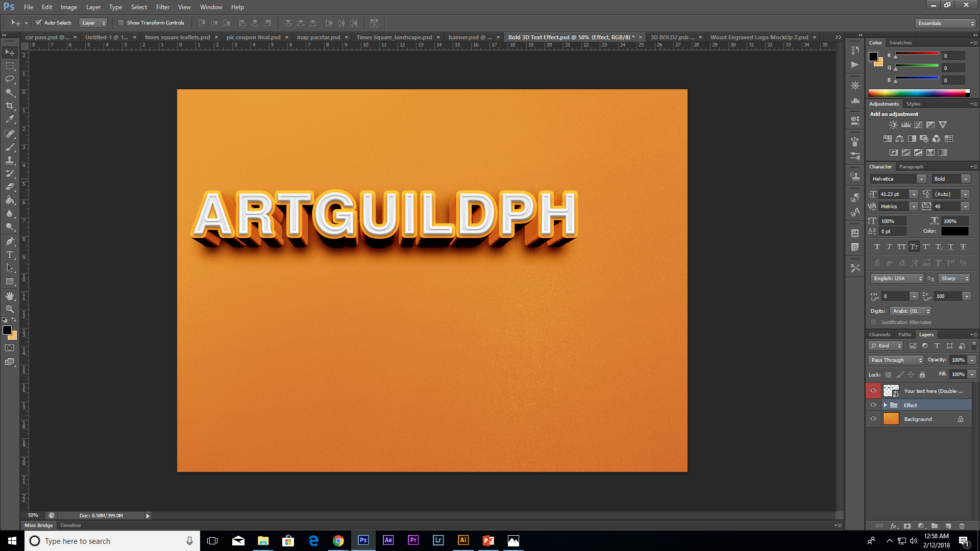Toggle Faux Italic text style
Screen dimensions: 980x551
[x=889, y=246]
